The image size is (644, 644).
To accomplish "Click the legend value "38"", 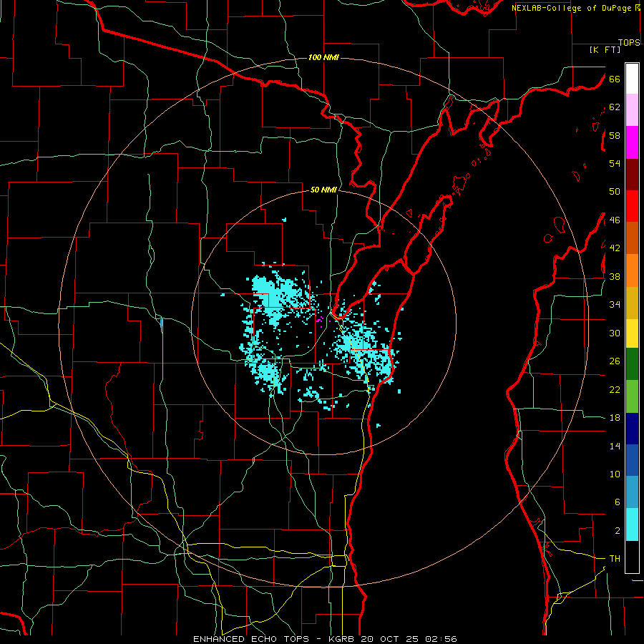I will pos(615,276).
